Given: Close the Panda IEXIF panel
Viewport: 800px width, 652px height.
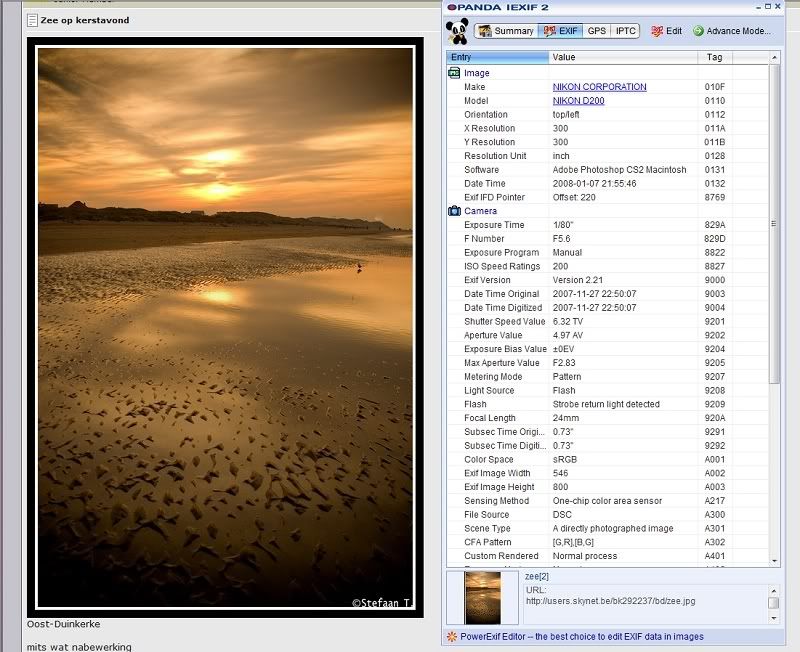Looking at the screenshot, I should 778,6.
